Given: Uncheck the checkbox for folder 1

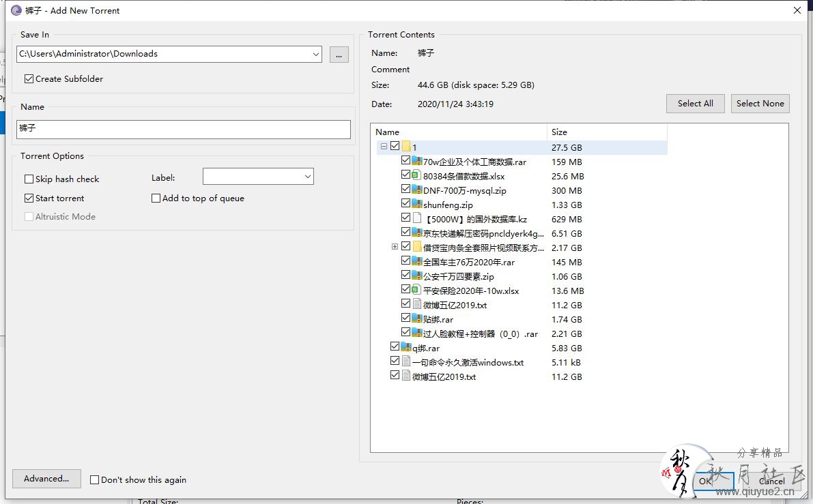Looking at the screenshot, I should (x=395, y=146).
